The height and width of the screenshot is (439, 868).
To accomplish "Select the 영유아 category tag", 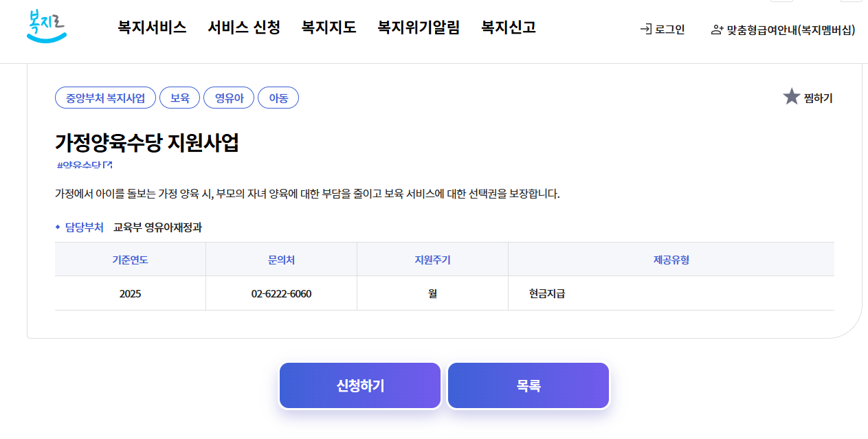I will (229, 97).
